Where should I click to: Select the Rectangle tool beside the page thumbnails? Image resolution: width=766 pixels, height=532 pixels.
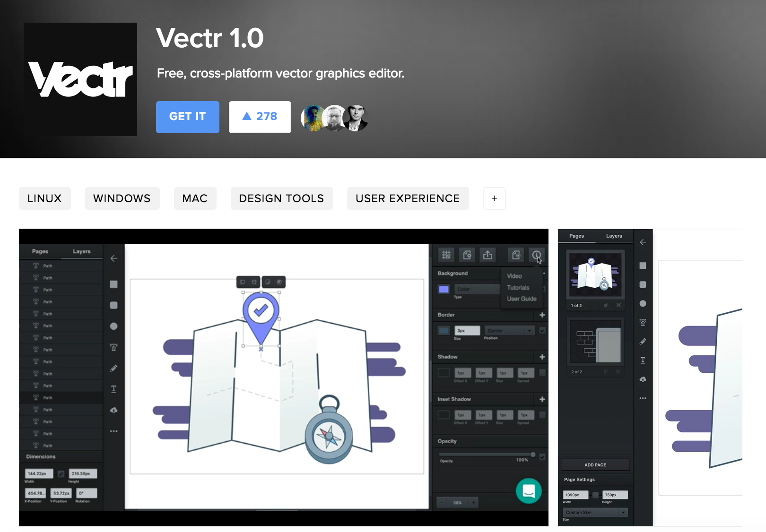click(643, 266)
